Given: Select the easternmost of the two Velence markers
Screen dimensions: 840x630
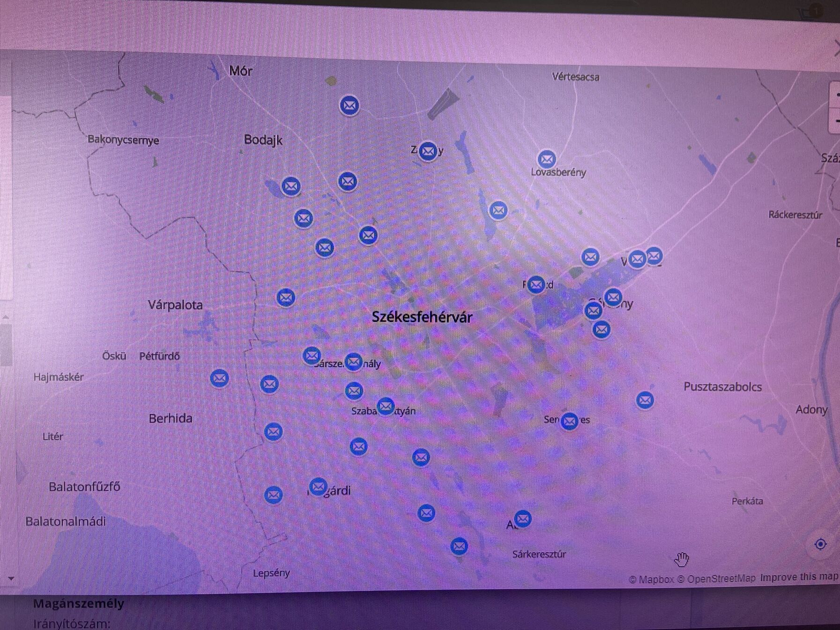Looking at the screenshot, I should 654,256.
